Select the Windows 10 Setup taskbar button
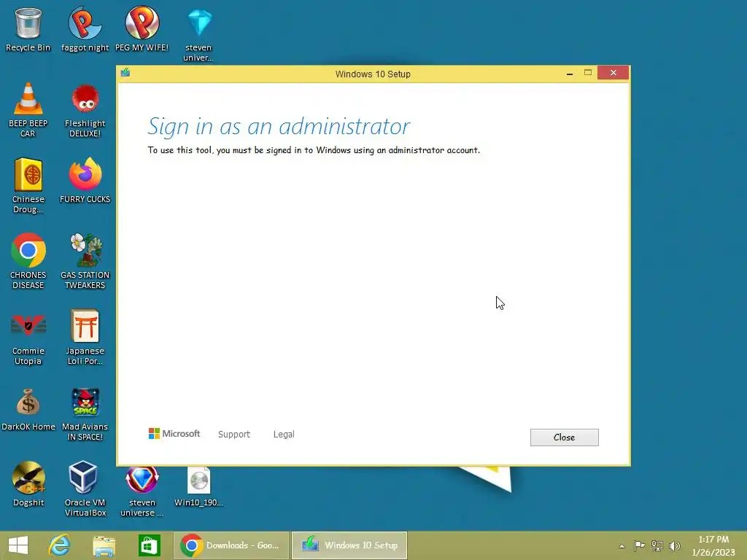The image size is (747, 560). (x=349, y=545)
